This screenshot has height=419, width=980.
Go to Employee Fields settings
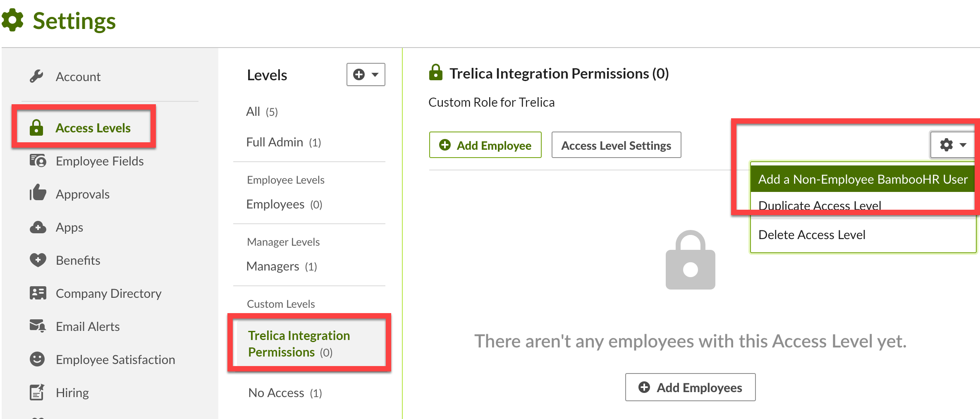pos(100,161)
